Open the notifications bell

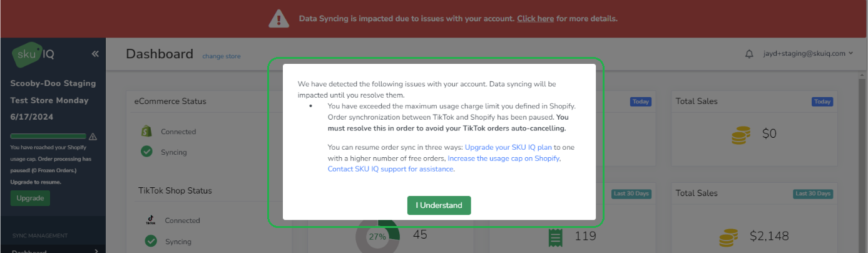pos(749,54)
